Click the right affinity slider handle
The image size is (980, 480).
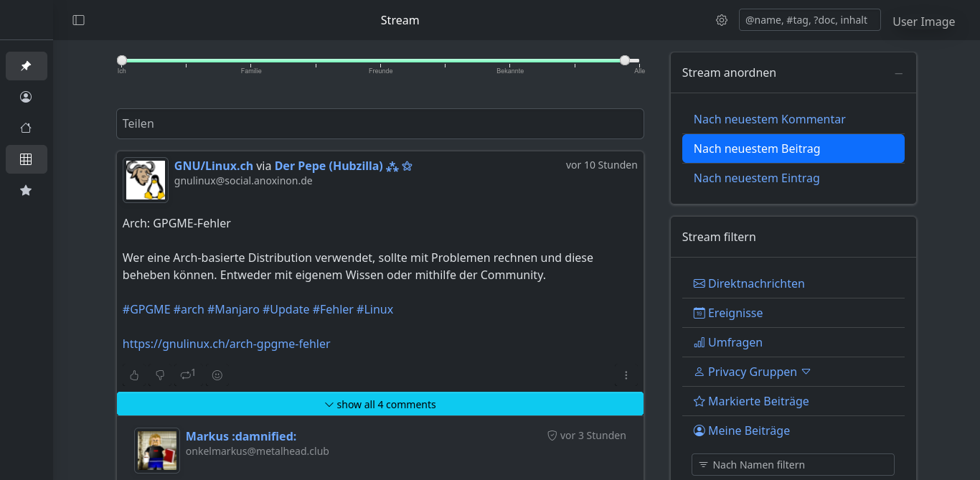pos(625,60)
